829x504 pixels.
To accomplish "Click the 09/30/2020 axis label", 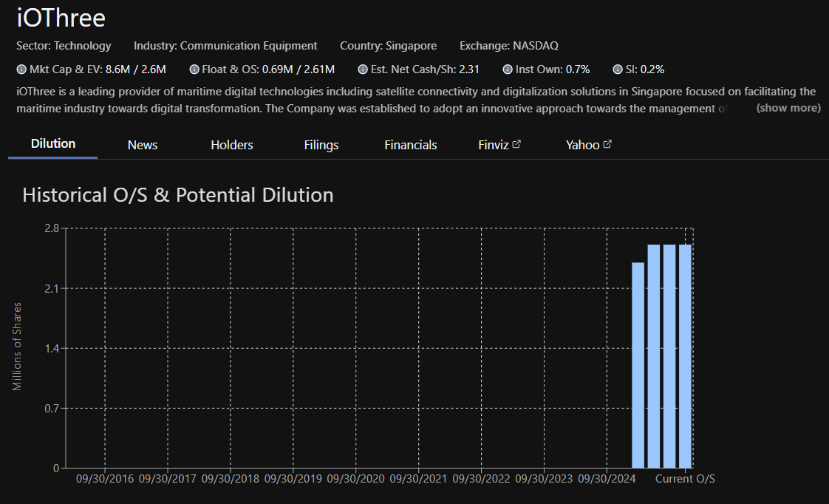I will 356,479.
